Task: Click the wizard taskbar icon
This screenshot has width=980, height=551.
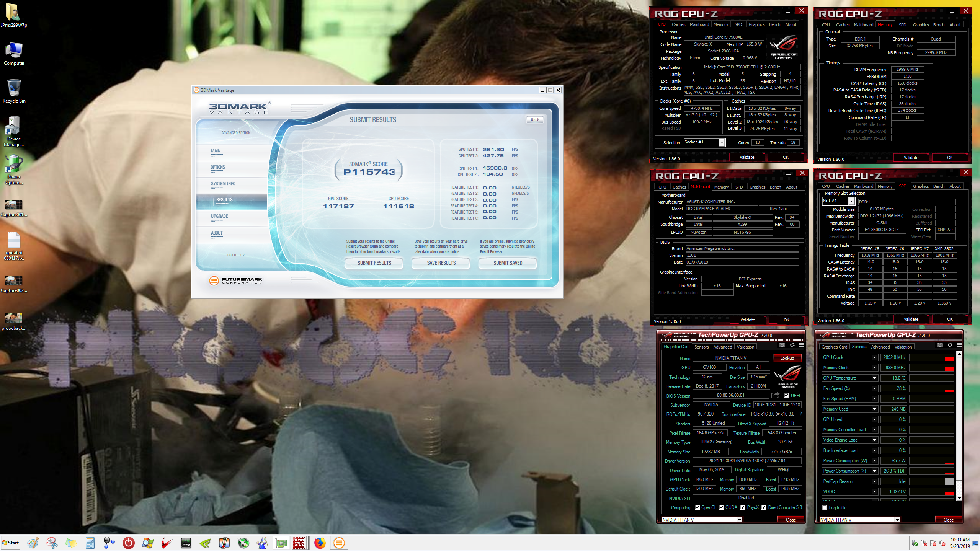Action: point(262,543)
